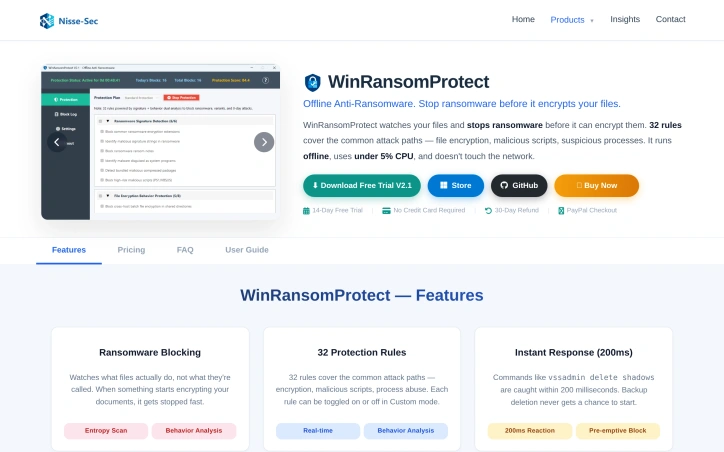Click the Real-time tag
724x452 pixels.
tap(318, 431)
